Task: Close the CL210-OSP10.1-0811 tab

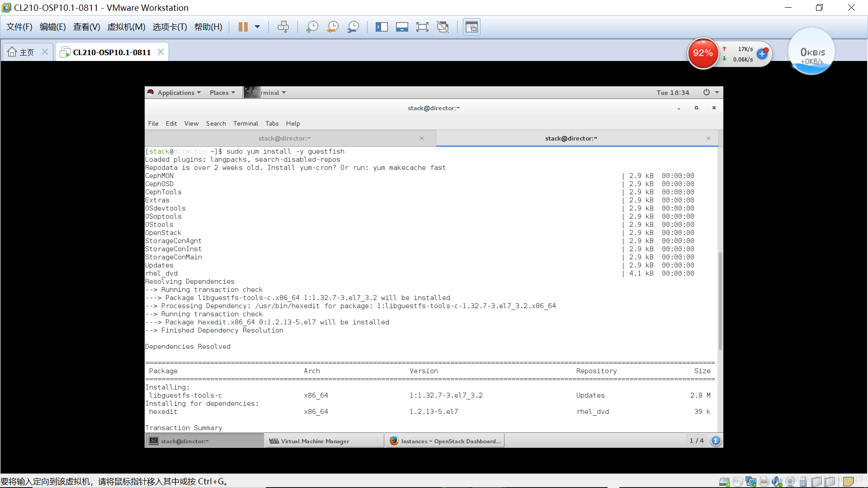Action: [x=160, y=52]
